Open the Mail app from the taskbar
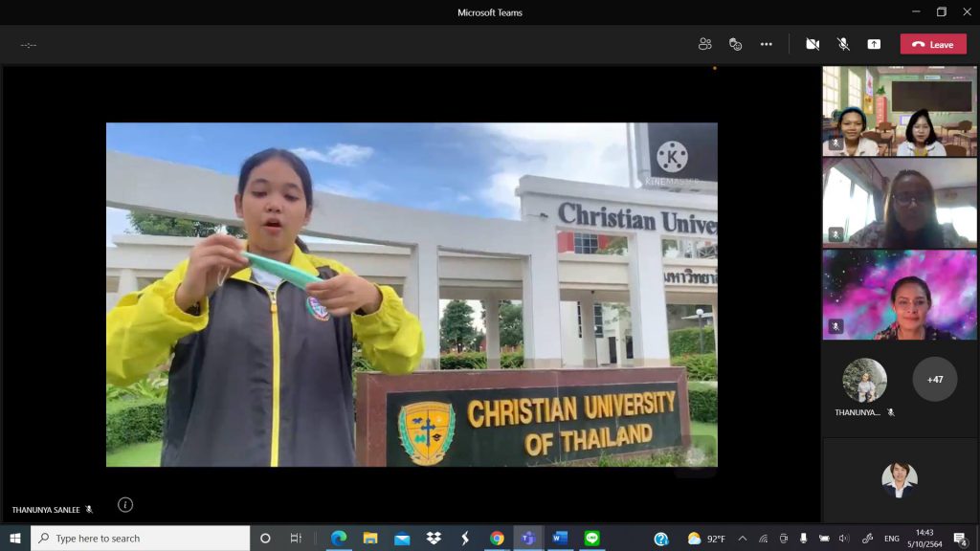This screenshot has width=980, height=551. tap(402, 538)
